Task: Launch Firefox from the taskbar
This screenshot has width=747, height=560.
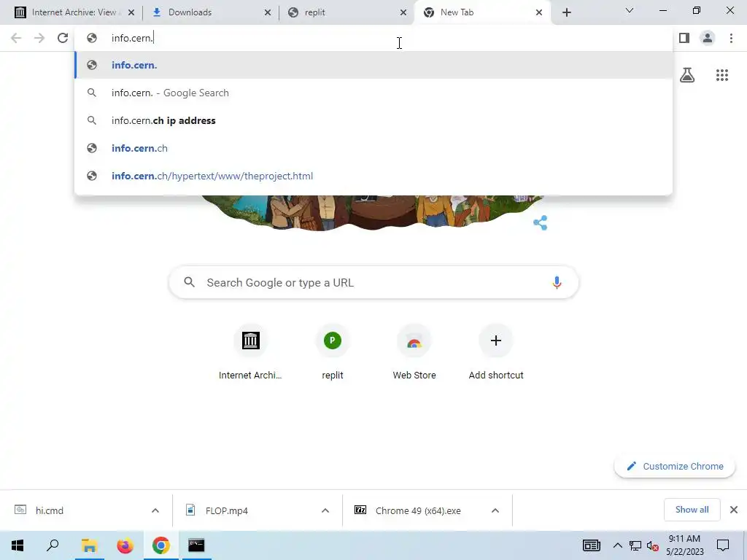Action: (125, 545)
